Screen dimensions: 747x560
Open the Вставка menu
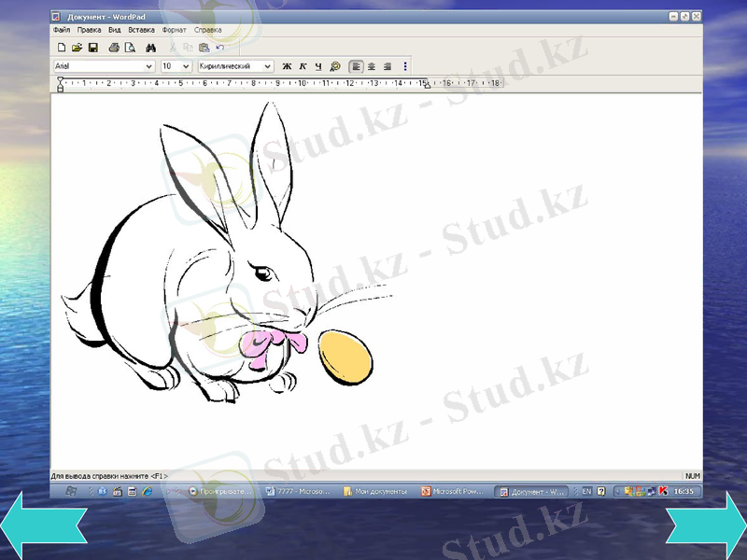click(x=141, y=30)
